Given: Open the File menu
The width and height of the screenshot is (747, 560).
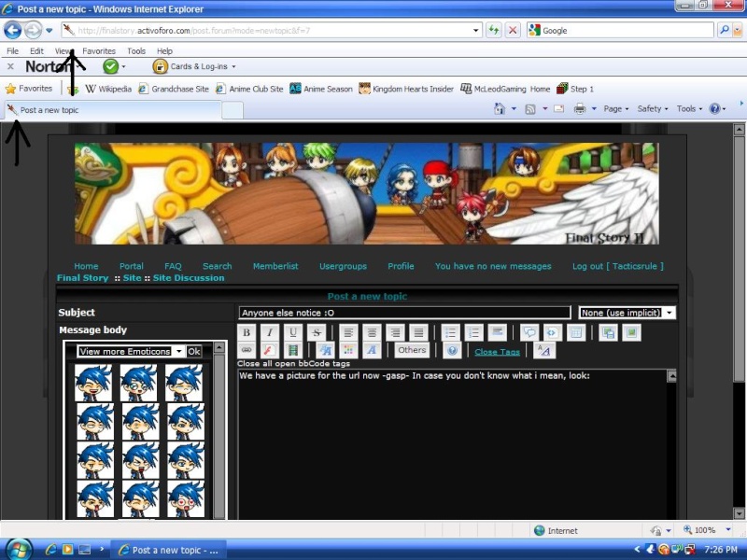Looking at the screenshot, I should pos(12,51).
